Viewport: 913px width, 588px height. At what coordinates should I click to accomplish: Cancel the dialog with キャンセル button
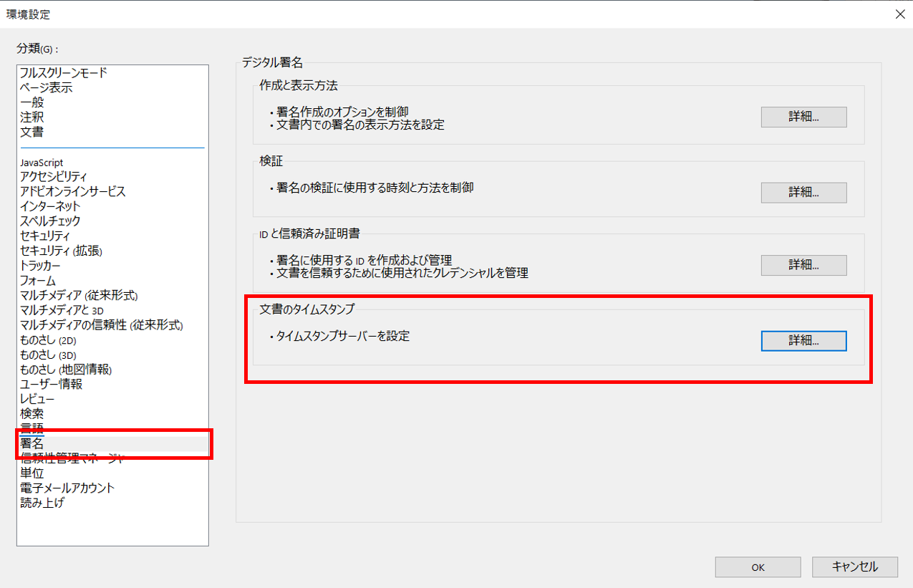854,567
